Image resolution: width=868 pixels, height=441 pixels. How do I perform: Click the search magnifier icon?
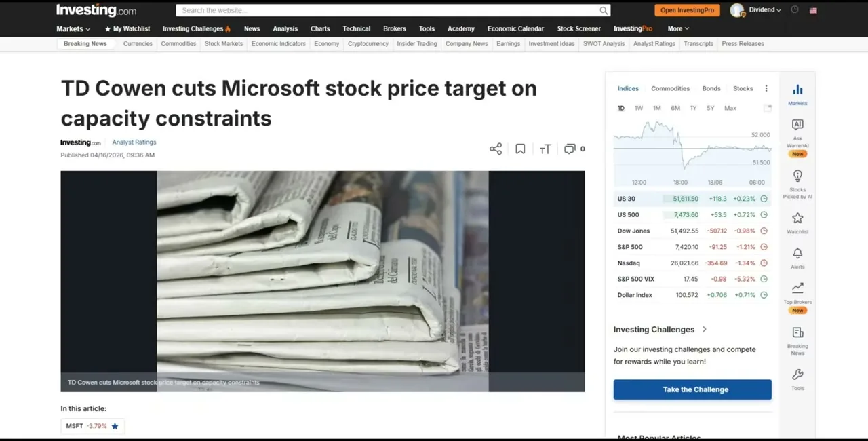pyautogui.click(x=604, y=10)
